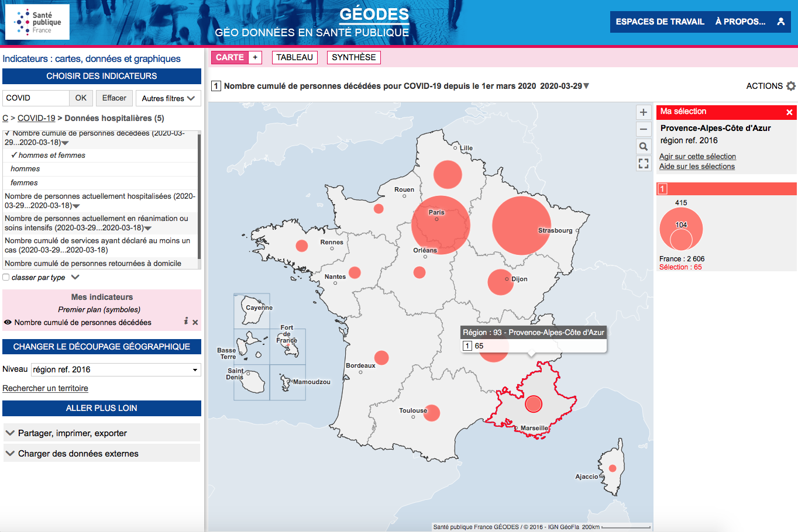Click the ALLER PLUS LOIN button
This screenshot has width=798, height=532.
click(102, 408)
